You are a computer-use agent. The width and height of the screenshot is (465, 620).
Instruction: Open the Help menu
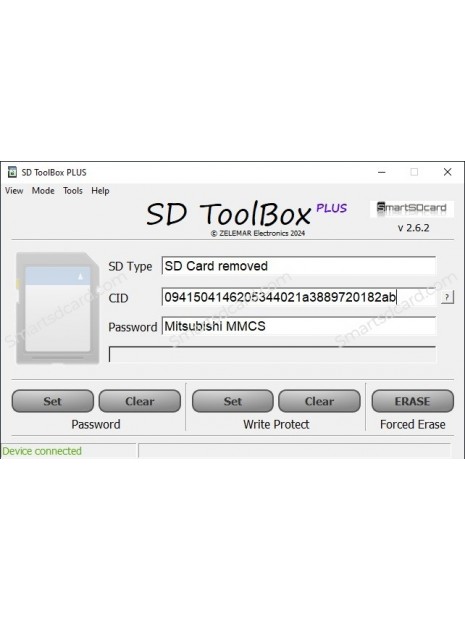(x=100, y=191)
